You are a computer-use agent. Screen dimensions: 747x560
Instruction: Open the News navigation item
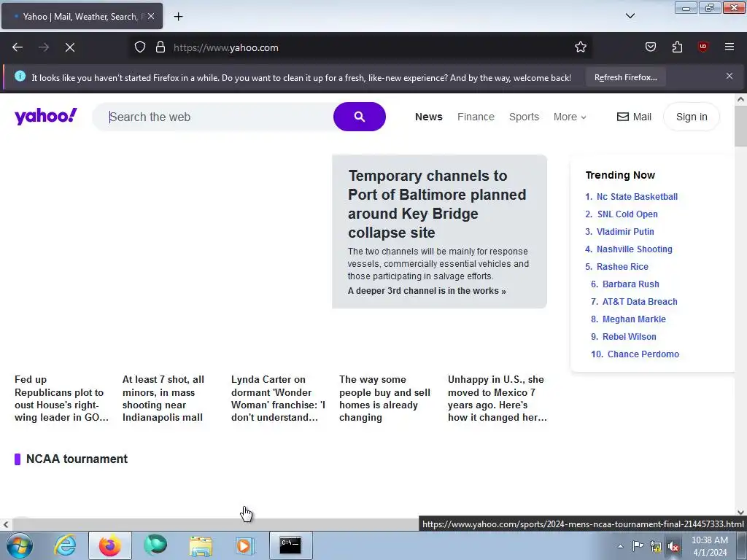[429, 117]
